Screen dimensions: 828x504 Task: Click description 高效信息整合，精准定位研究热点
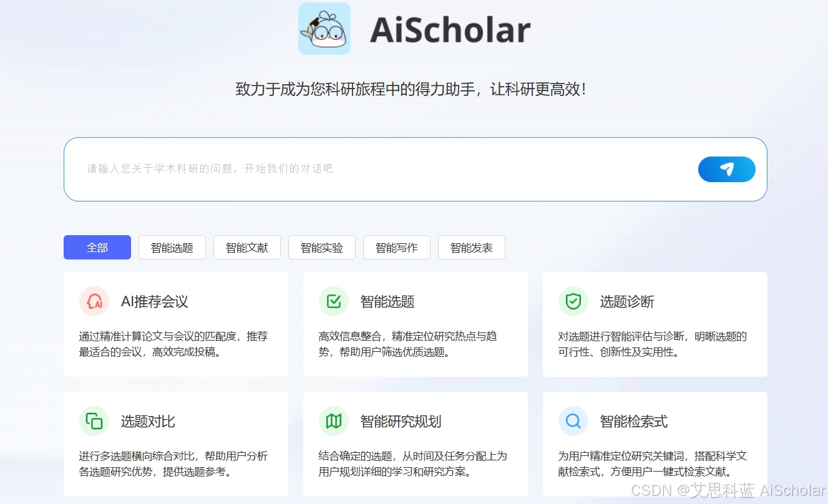[x=408, y=344]
